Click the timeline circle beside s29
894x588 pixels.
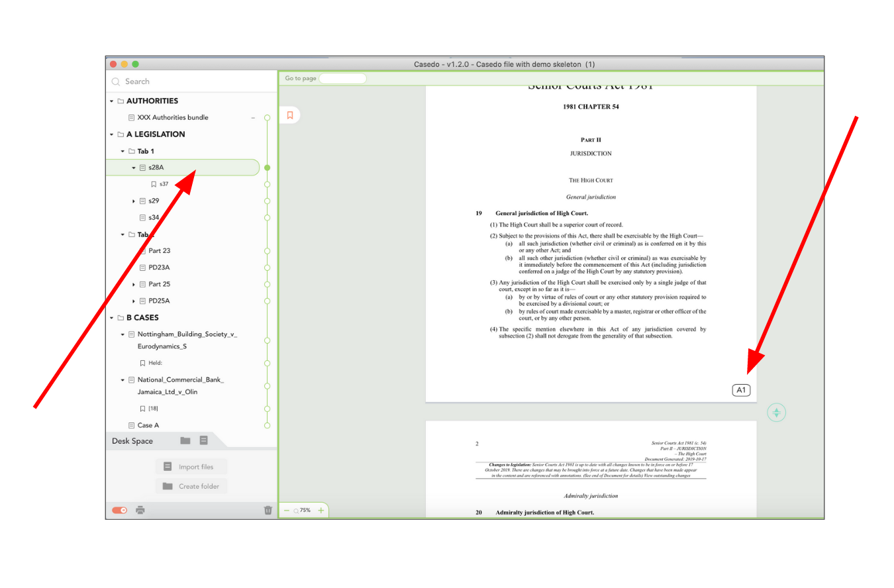(x=268, y=201)
